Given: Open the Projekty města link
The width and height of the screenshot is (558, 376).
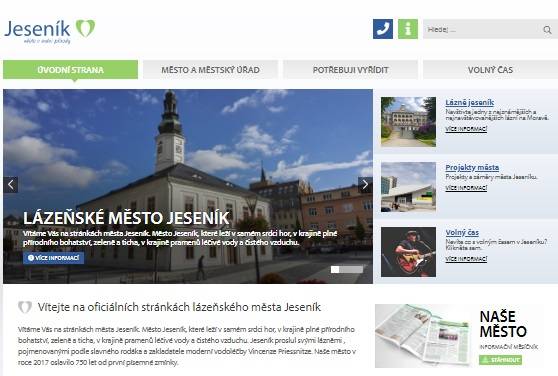Looking at the screenshot, I should [472, 167].
